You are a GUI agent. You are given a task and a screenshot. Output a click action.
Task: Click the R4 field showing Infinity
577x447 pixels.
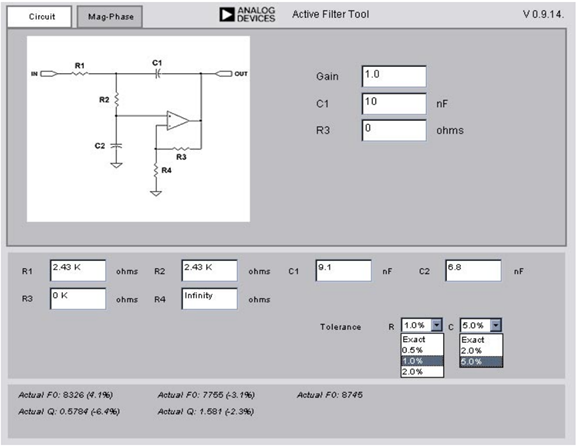(209, 299)
